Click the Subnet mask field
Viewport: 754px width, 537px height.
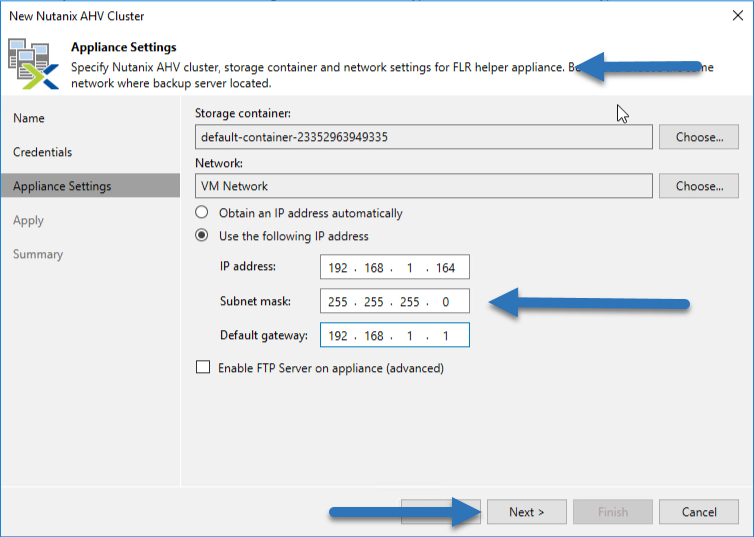click(x=395, y=301)
